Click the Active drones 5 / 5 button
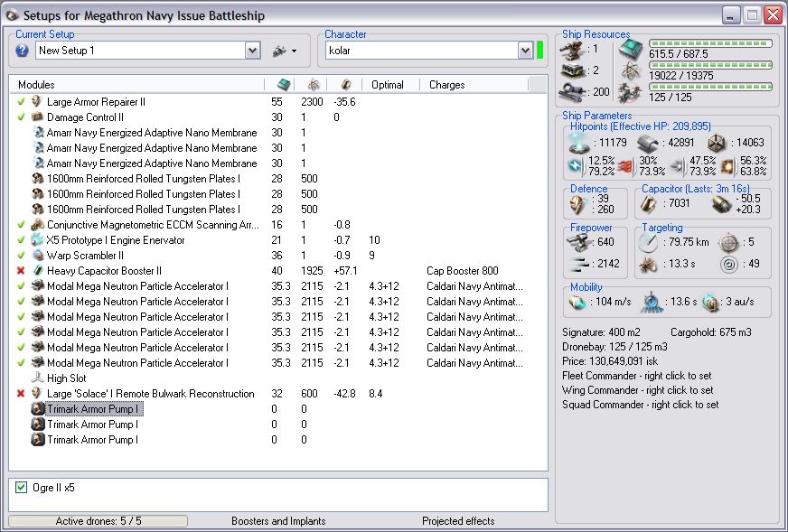 click(x=98, y=521)
